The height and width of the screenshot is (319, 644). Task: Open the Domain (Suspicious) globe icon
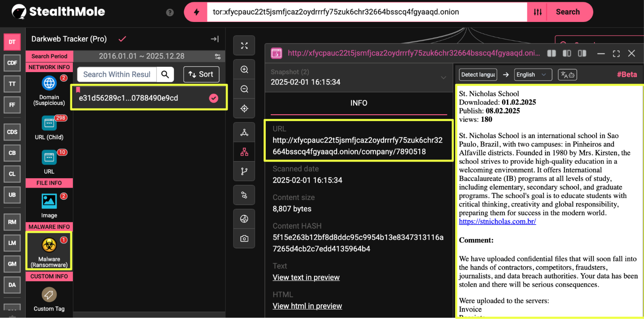[x=49, y=83]
